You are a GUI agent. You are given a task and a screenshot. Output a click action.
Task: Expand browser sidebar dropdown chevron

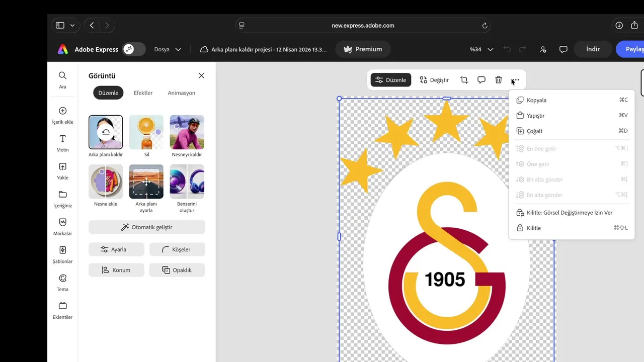coord(72,25)
